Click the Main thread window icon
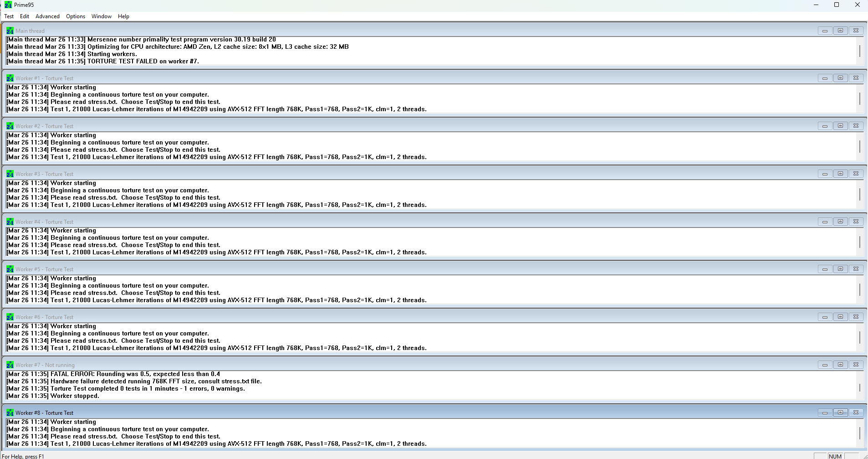Image resolution: width=868 pixels, height=459 pixels. (10, 31)
